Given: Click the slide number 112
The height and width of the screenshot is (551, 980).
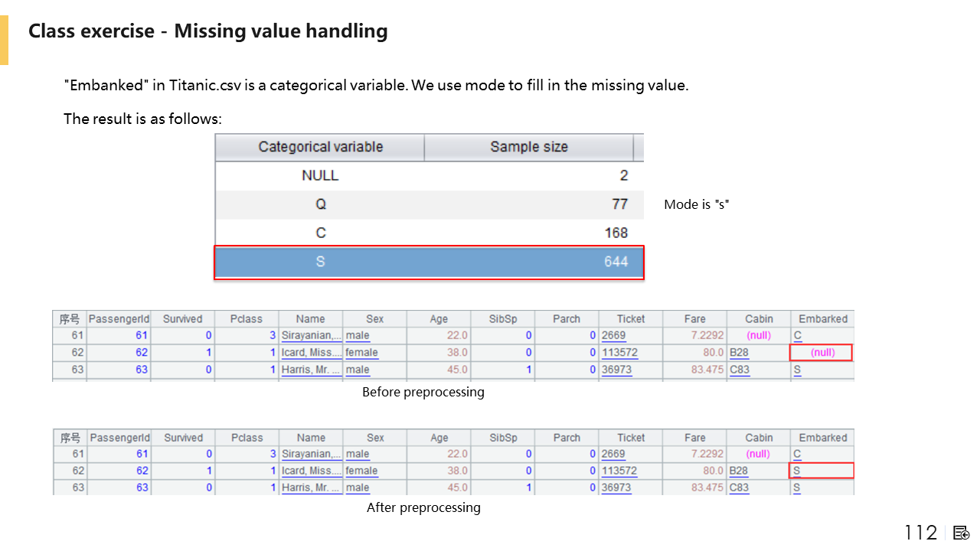Looking at the screenshot, I should [920, 533].
